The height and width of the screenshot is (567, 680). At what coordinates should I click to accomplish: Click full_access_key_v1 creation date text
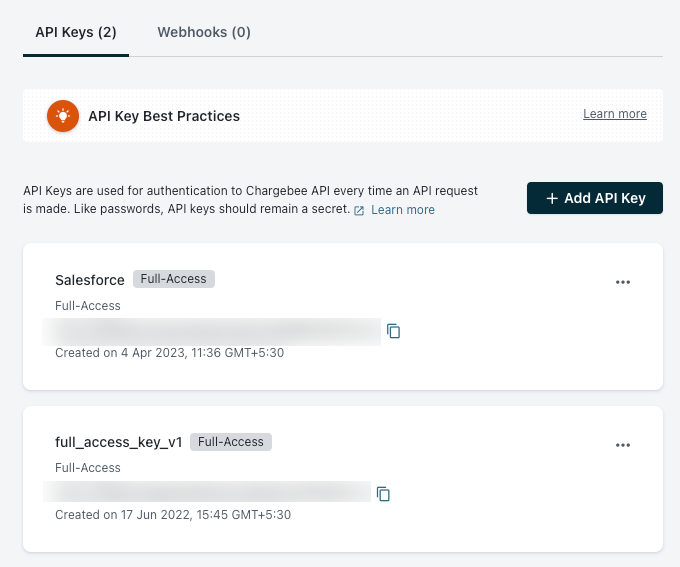click(172, 515)
